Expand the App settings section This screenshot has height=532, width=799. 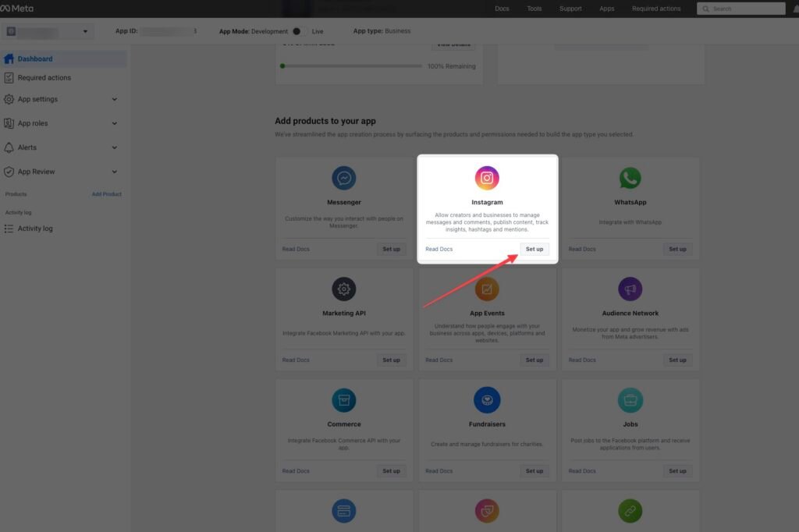pos(114,99)
